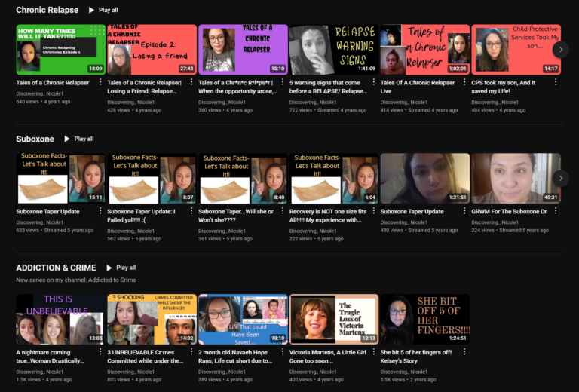This screenshot has height=392, width=579.
Task: Open three-dot menu for 'Will she or Won't she' video
Action: tap(283, 211)
